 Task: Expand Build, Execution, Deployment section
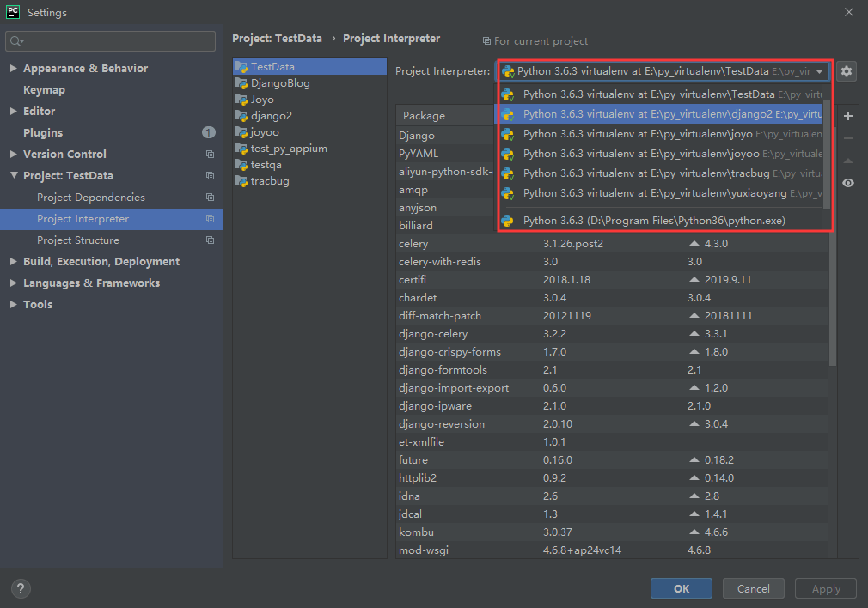[13, 262]
